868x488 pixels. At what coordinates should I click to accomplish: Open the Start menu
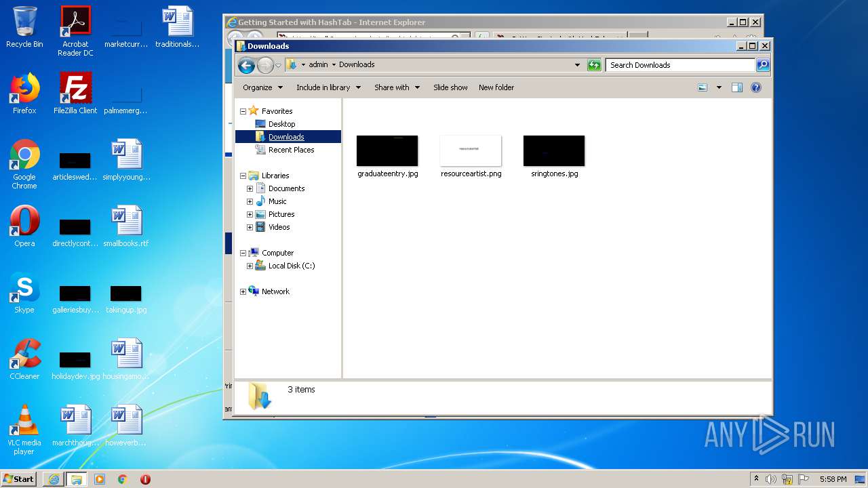coord(19,479)
